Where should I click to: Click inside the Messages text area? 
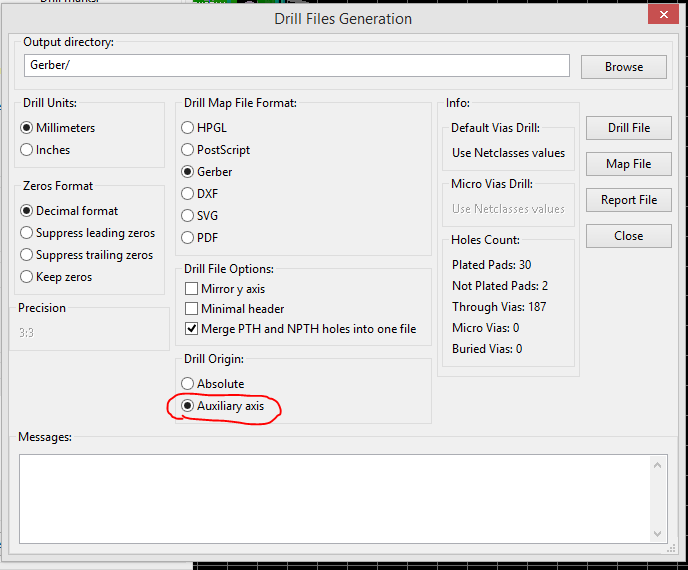click(333, 499)
